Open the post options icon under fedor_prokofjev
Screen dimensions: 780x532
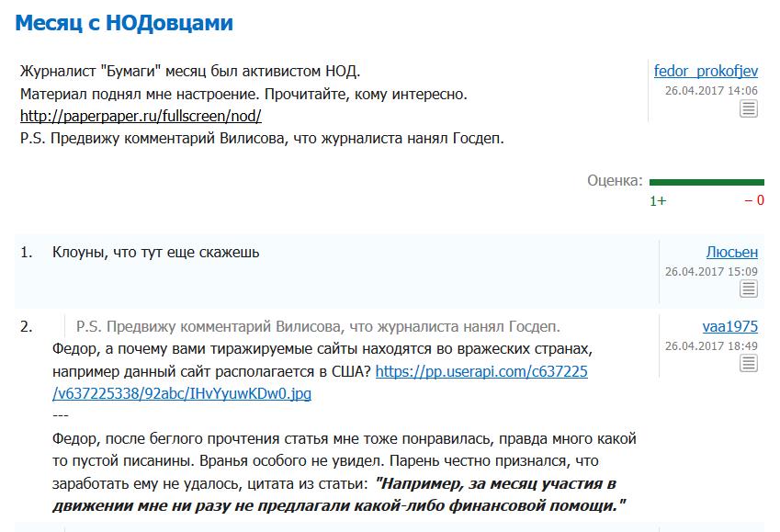click(x=748, y=108)
